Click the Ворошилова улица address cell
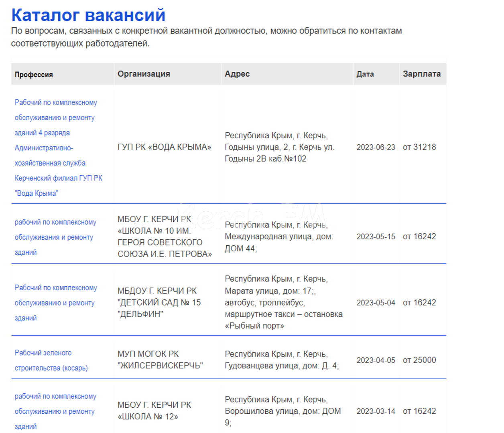 pyautogui.click(x=283, y=411)
